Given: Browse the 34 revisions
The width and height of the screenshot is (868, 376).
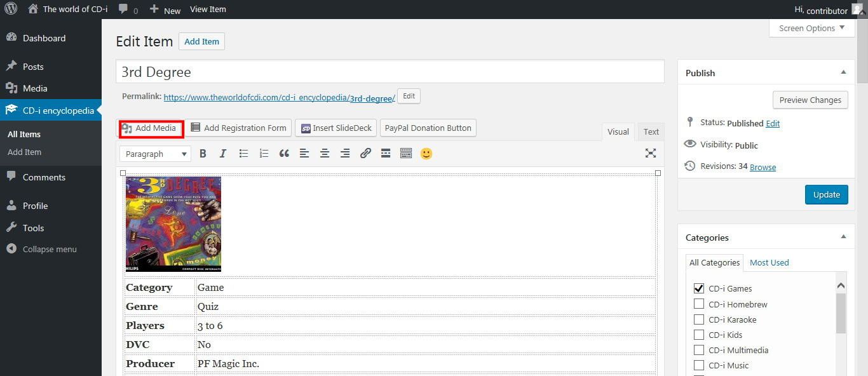Looking at the screenshot, I should point(763,167).
